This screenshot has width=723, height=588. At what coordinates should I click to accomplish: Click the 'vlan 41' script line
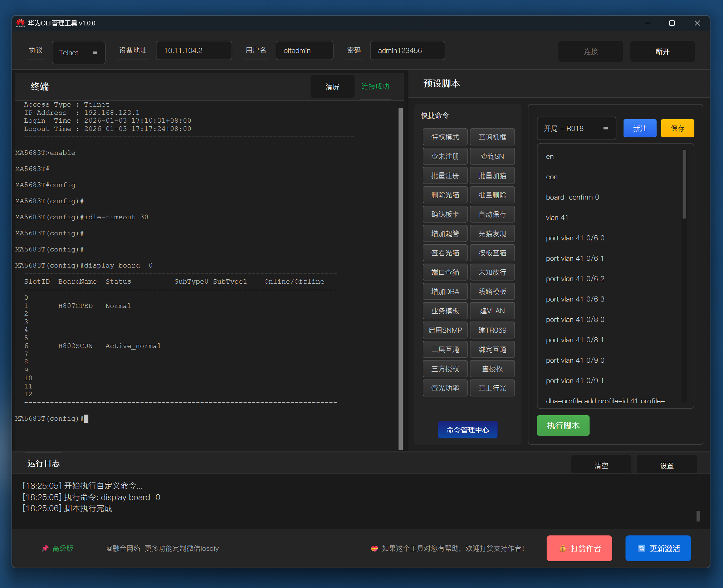pyautogui.click(x=557, y=217)
